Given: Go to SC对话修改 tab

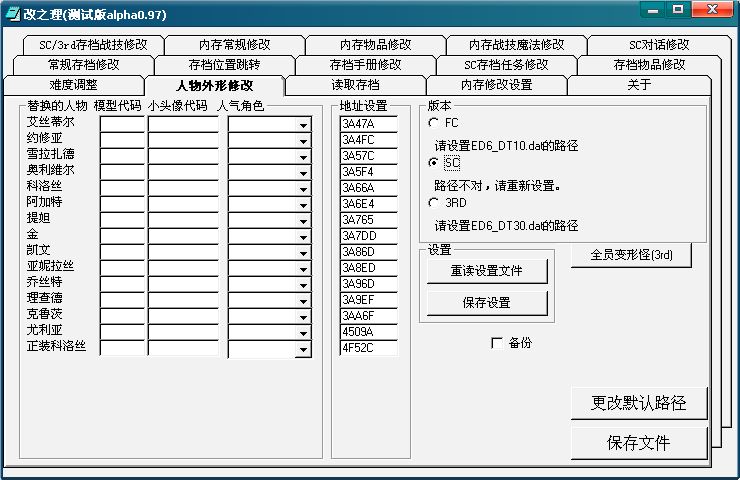Looking at the screenshot, I should tap(659, 45).
